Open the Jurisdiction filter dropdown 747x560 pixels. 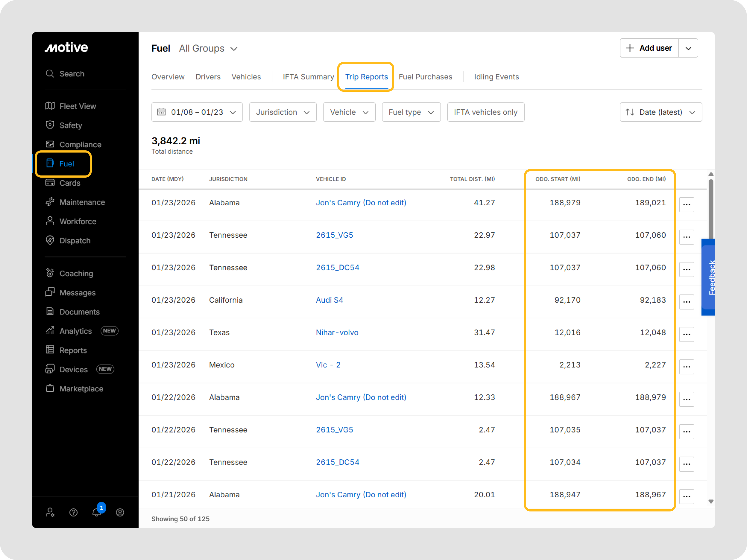click(x=283, y=112)
